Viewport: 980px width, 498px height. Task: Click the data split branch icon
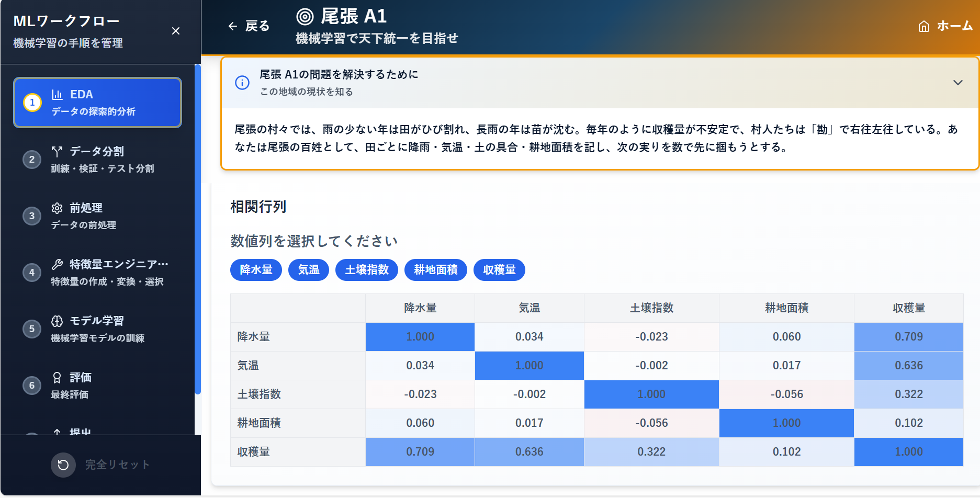(57, 151)
